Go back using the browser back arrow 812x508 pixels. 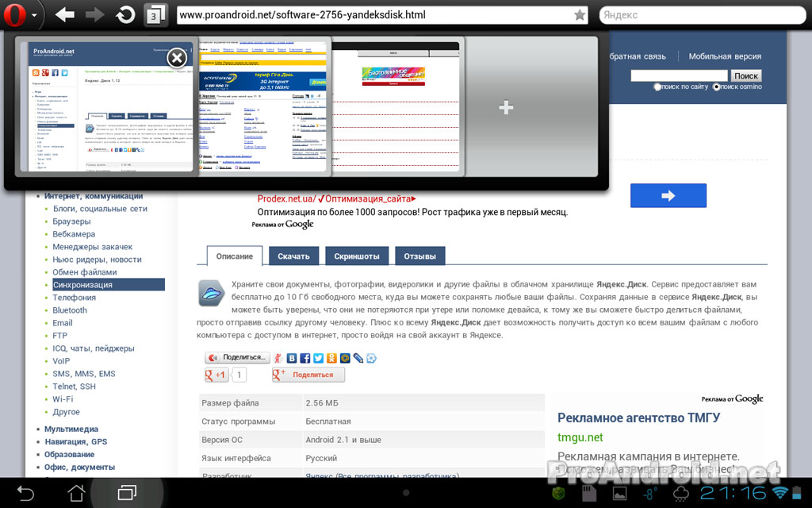click(x=65, y=14)
